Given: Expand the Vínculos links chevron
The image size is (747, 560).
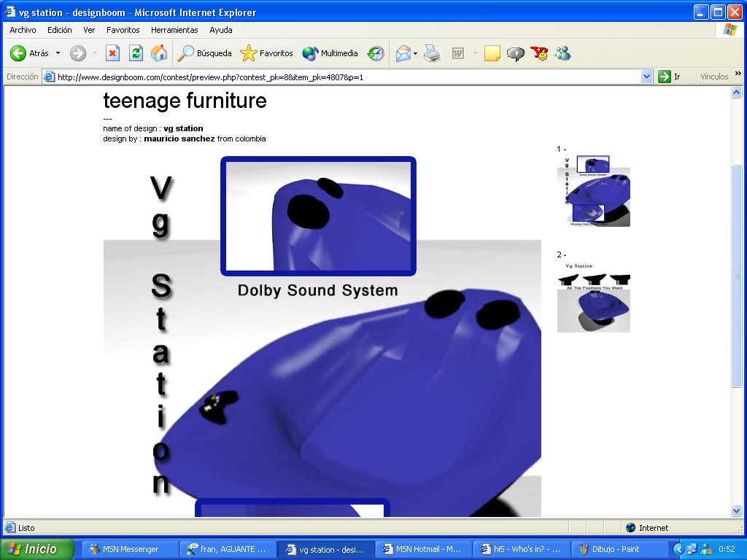Looking at the screenshot, I should click(x=738, y=74).
